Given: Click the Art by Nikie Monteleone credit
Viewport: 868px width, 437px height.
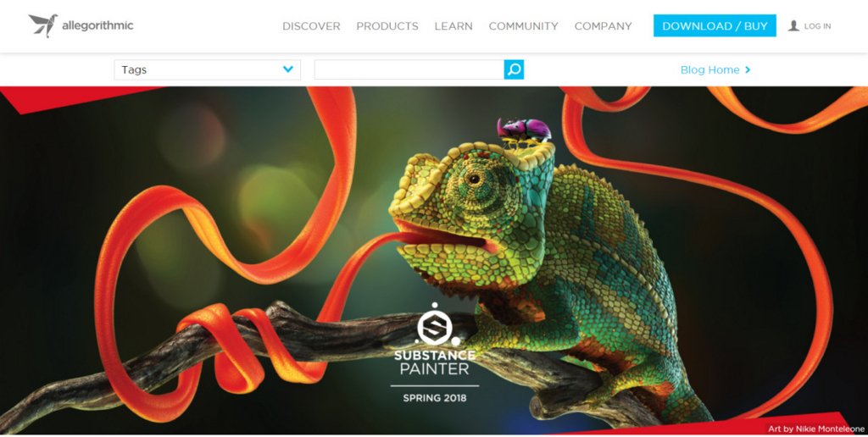Looking at the screenshot, I should point(816,429).
